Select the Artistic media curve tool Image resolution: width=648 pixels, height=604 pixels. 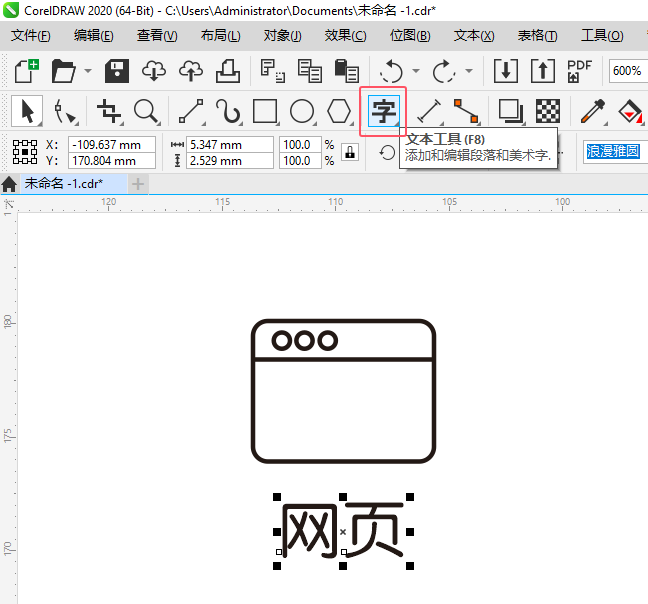click(x=228, y=111)
